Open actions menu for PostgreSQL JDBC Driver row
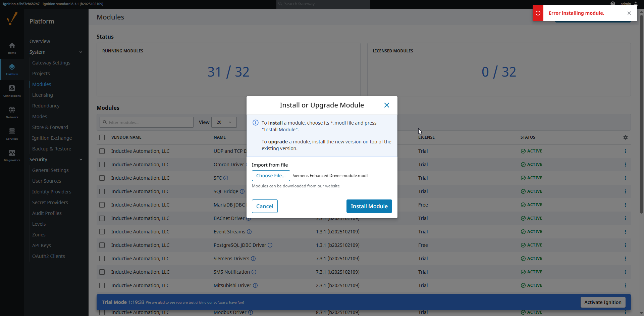The width and height of the screenshot is (644, 316). coord(626,245)
